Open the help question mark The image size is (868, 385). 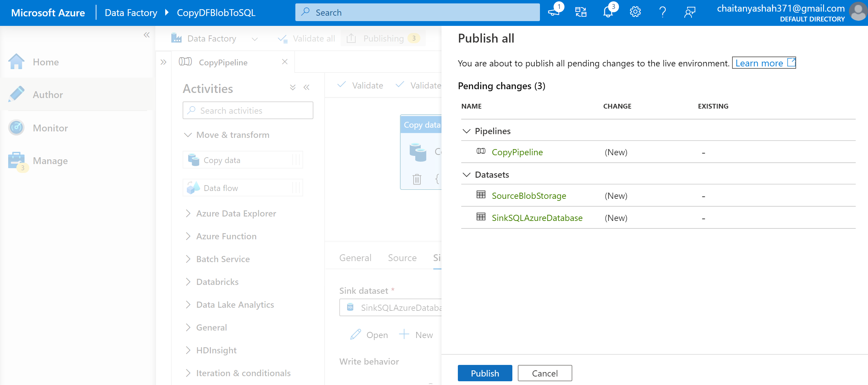[x=663, y=12]
